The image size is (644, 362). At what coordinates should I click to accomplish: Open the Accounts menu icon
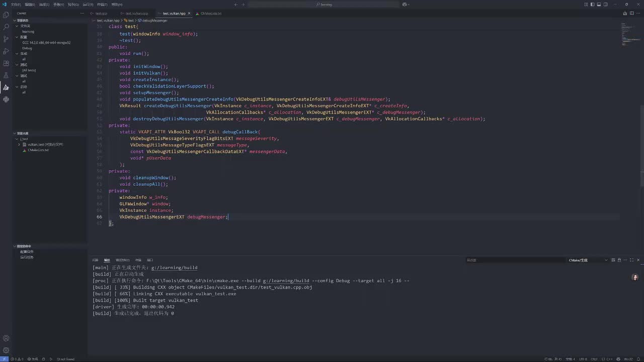[x=6, y=338]
